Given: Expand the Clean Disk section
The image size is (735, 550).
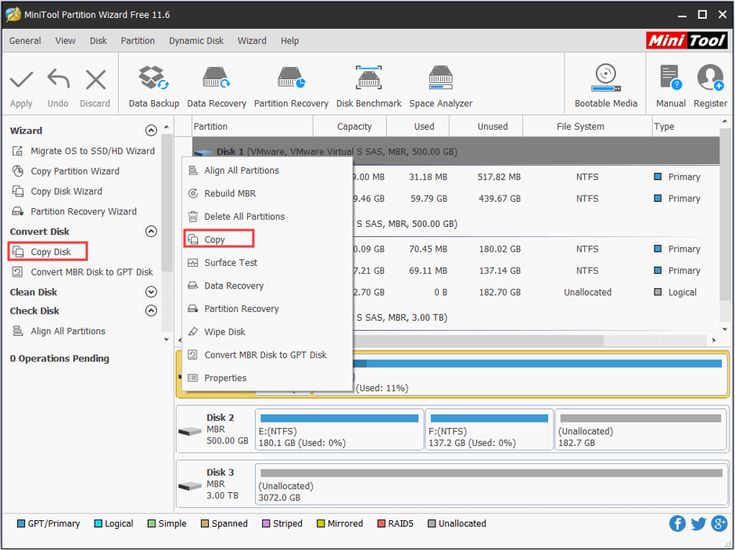Looking at the screenshot, I should [x=151, y=292].
